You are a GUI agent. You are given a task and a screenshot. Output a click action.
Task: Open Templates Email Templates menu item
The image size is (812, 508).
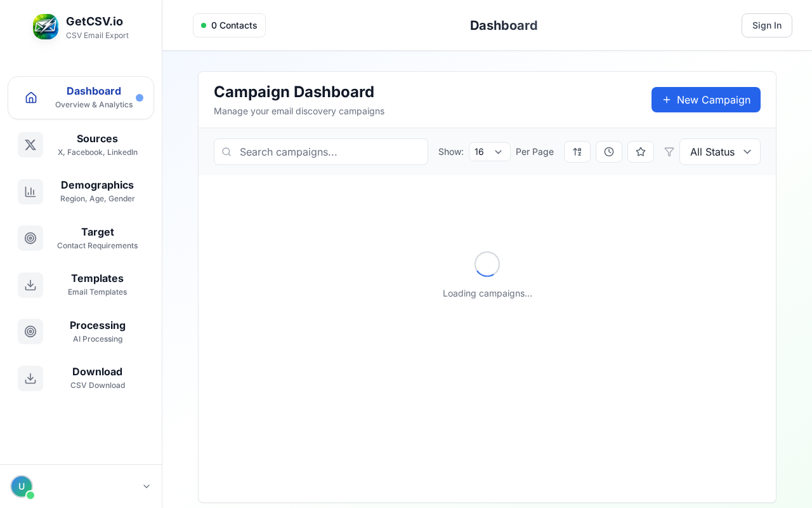coord(81,285)
